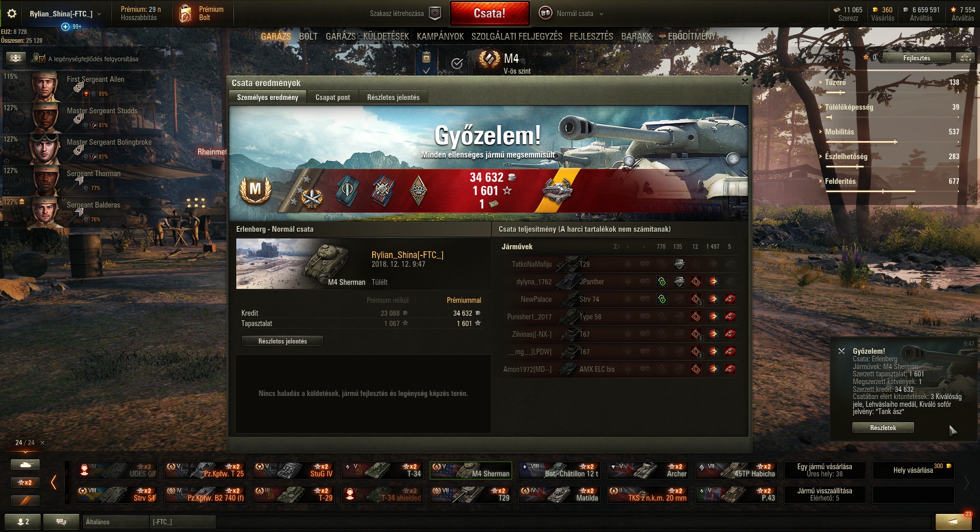Open the chat channels icon
Viewport: 980px width, 532px height.
pyautogui.click(x=61, y=522)
